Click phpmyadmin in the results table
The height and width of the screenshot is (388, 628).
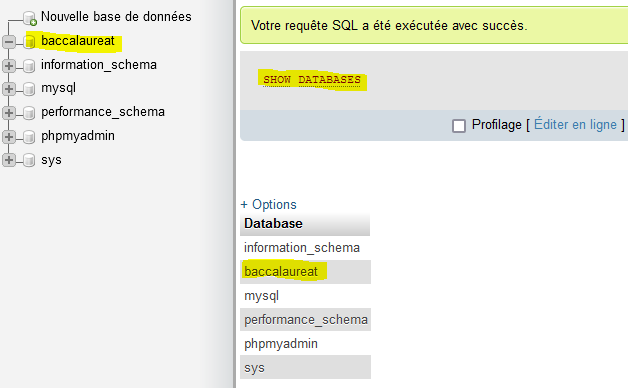click(281, 344)
